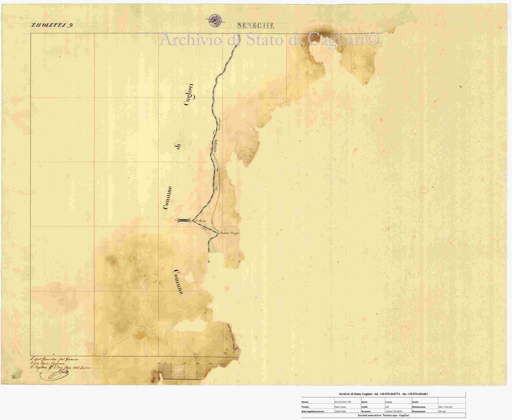This screenshot has width=512, height=420.
Task: Click the archive telephone and fax header
Action: coord(383,394)
